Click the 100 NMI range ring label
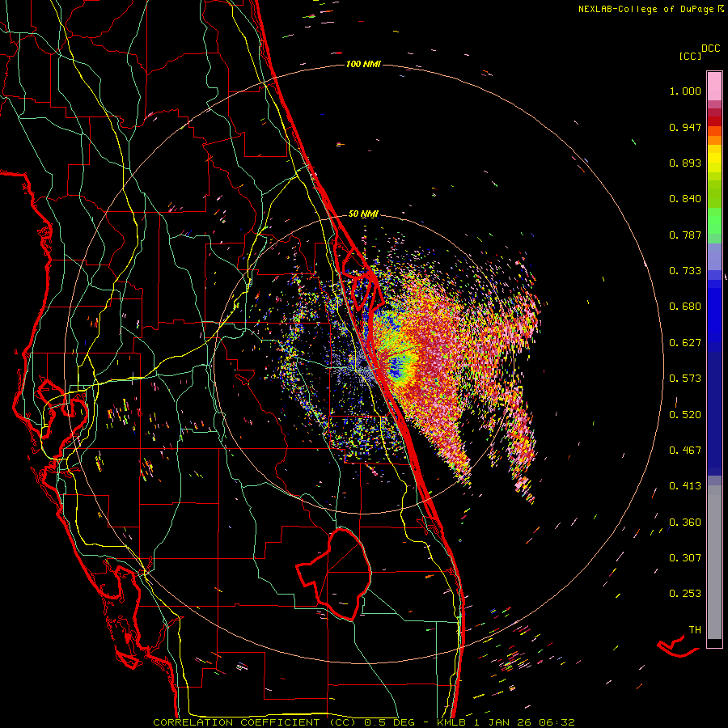The image size is (728, 728). (x=363, y=64)
